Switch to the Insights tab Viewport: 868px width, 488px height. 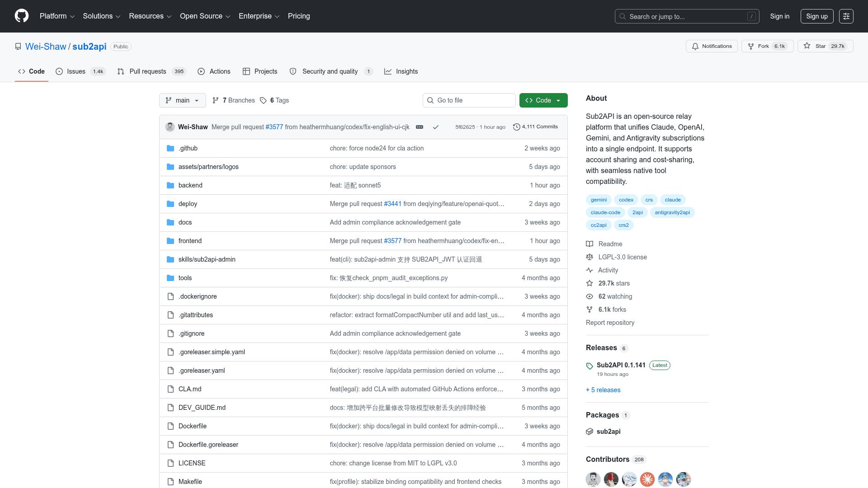(x=401, y=71)
